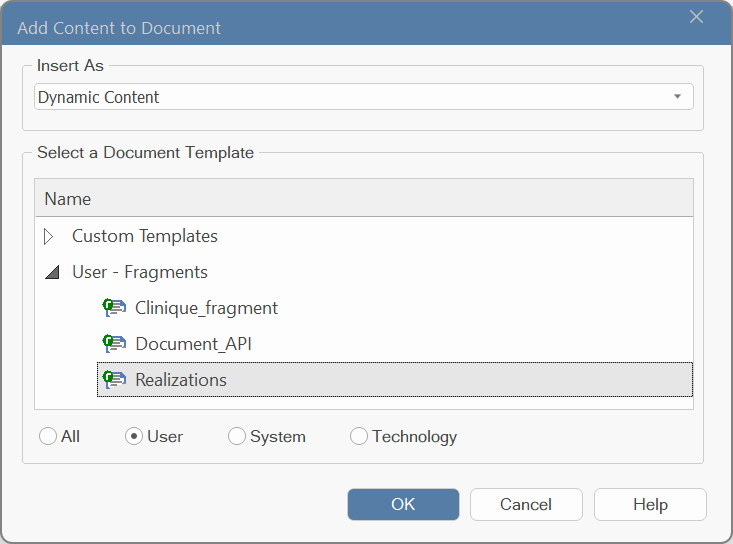Select the Document_API template name
This screenshot has width=733, height=544.
coord(194,344)
